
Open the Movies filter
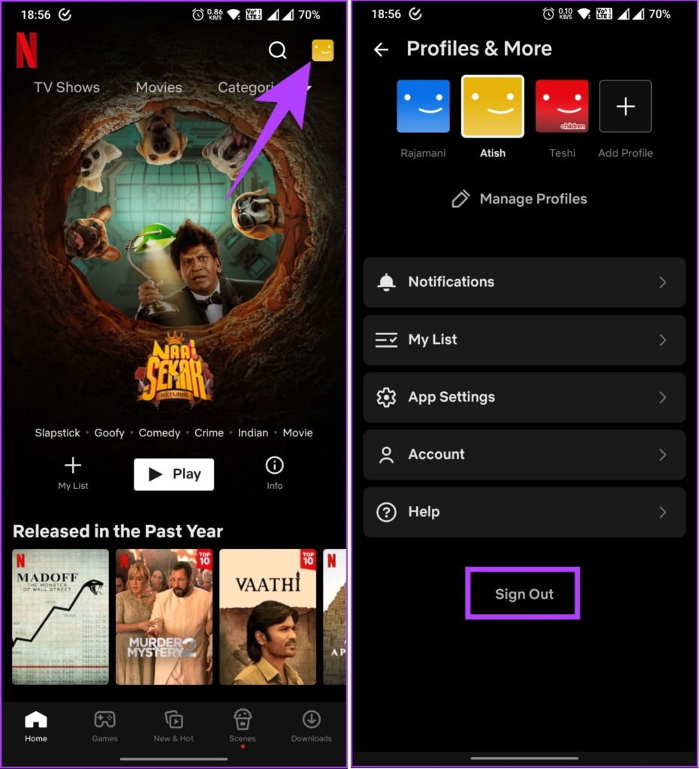tap(159, 87)
